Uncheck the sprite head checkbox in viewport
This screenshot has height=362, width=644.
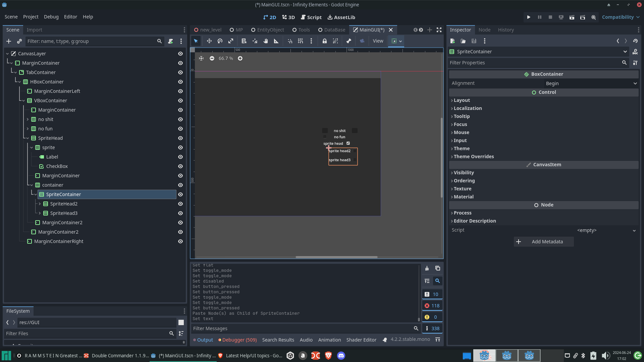point(348,143)
